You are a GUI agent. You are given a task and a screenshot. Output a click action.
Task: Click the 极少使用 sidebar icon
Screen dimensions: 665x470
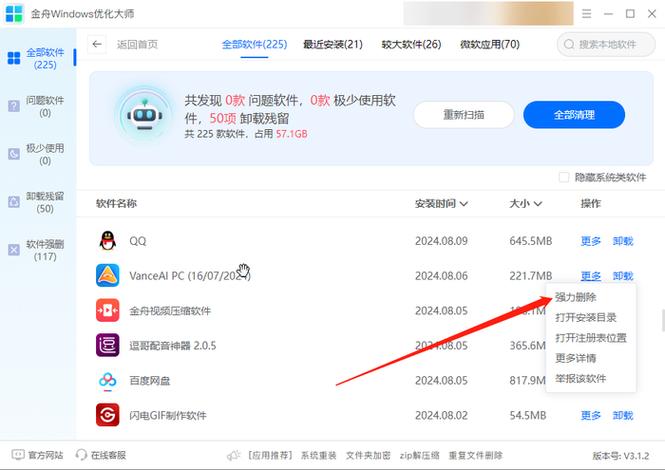coord(14,154)
